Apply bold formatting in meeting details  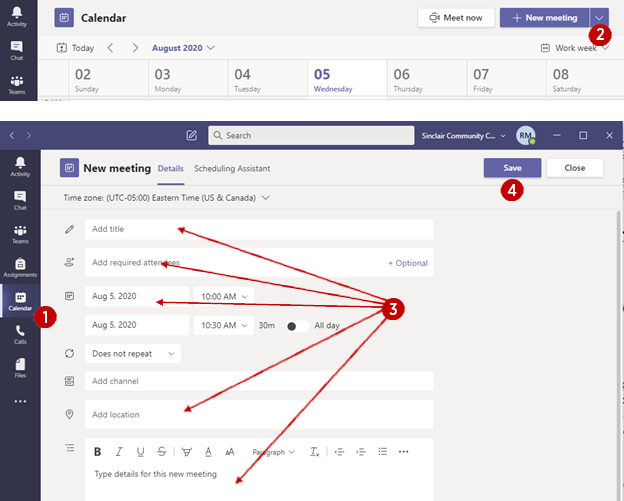coord(98,452)
